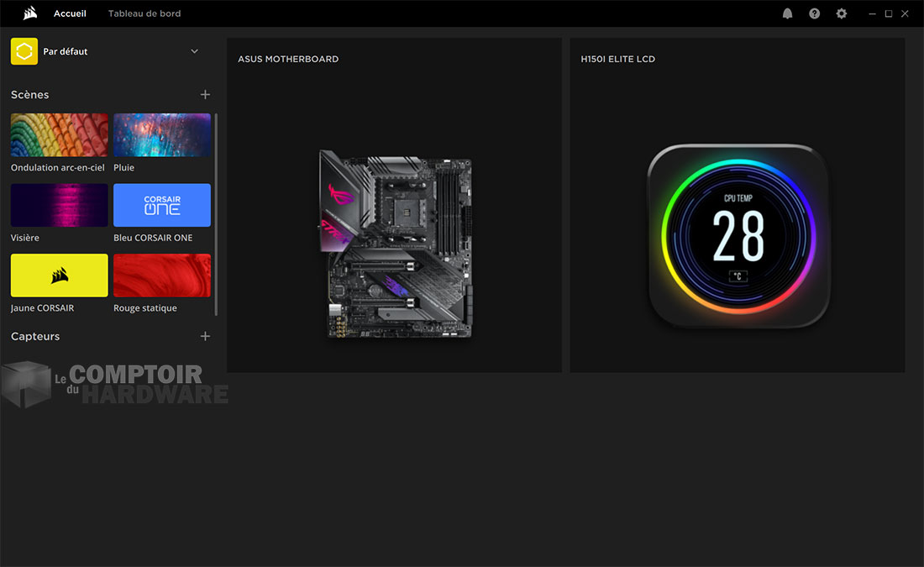The width and height of the screenshot is (924, 567).
Task: Click the H150I ELITE LCD title text
Action: [x=617, y=59]
